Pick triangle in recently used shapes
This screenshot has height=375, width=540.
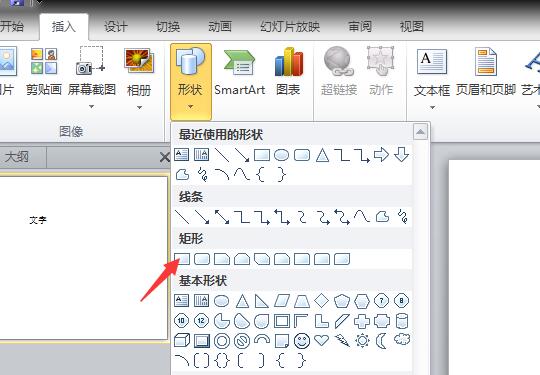(322, 155)
